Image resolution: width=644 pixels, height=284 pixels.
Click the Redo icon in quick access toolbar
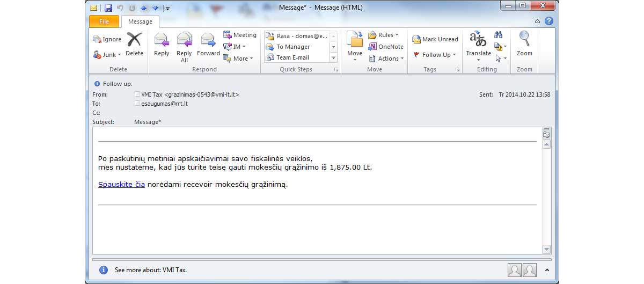click(x=131, y=8)
